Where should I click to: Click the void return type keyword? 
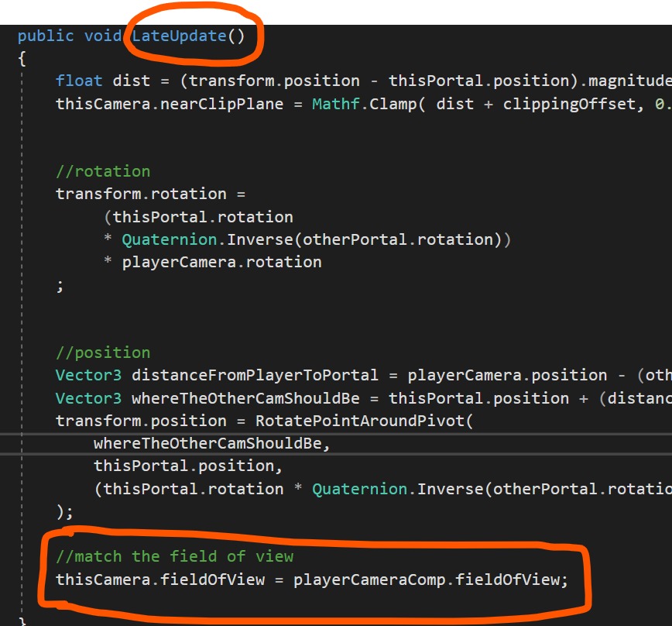(x=103, y=36)
